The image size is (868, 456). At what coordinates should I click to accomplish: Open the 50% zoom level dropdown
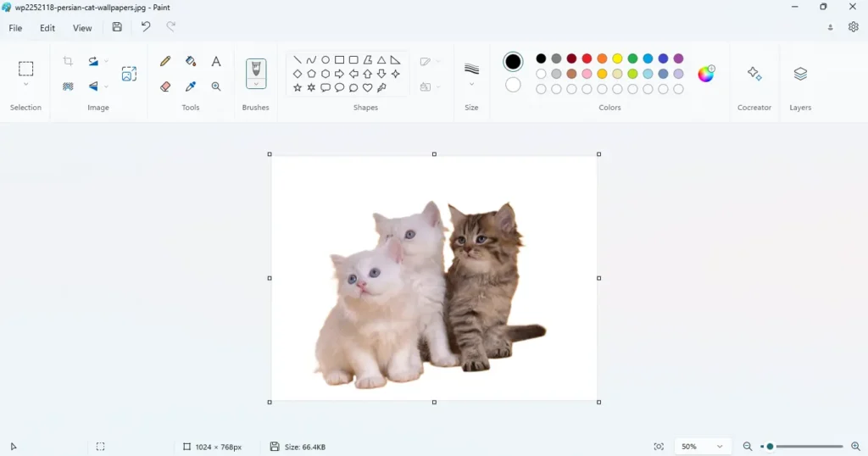(703, 447)
